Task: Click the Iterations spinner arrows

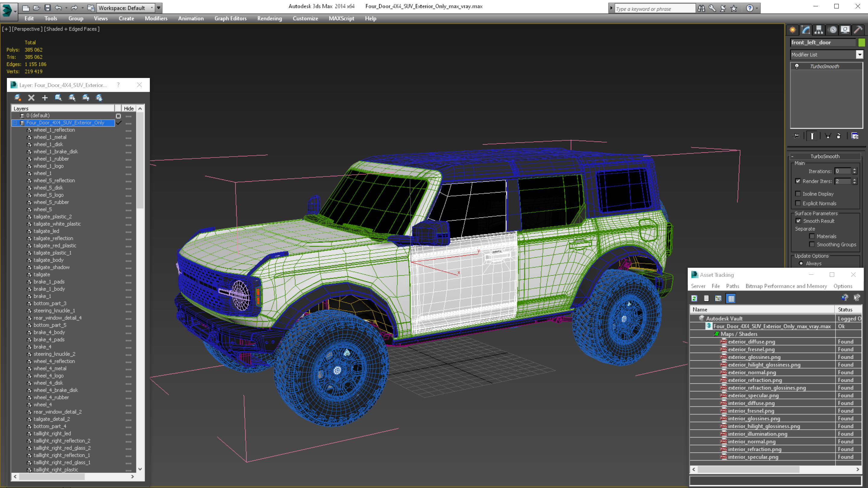Action: [854, 171]
